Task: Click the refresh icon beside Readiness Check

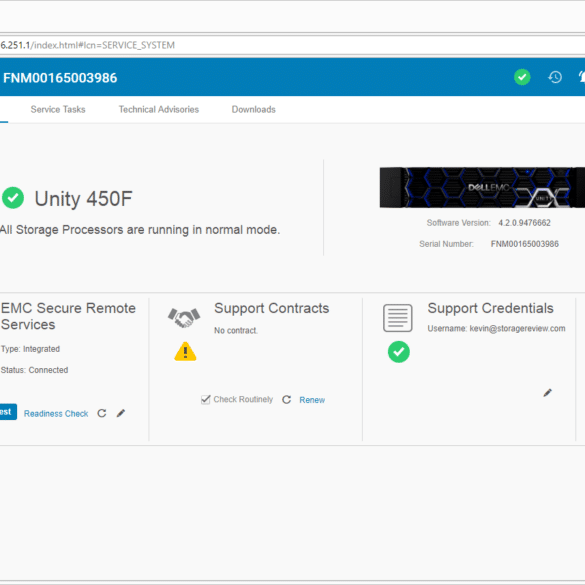Action: click(102, 413)
